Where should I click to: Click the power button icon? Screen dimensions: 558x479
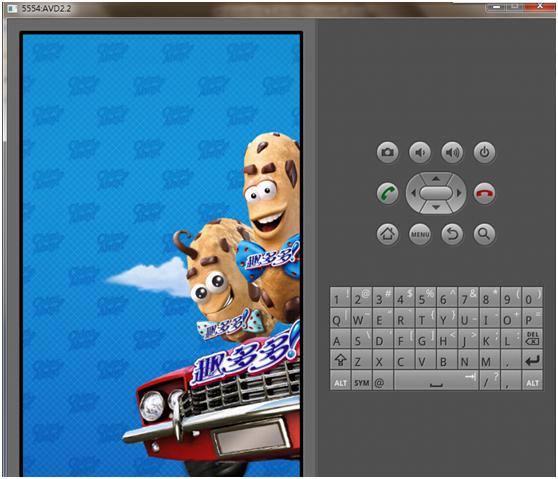click(484, 152)
